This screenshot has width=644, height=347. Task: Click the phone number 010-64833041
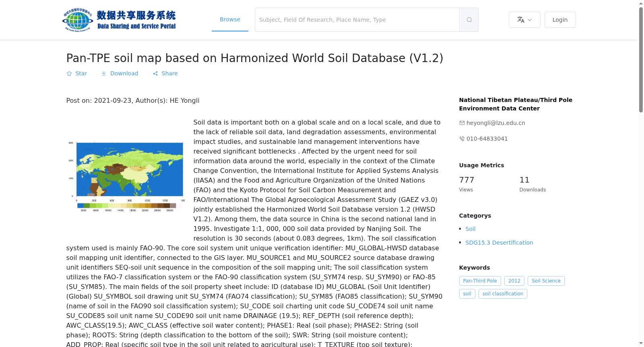[x=487, y=139]
